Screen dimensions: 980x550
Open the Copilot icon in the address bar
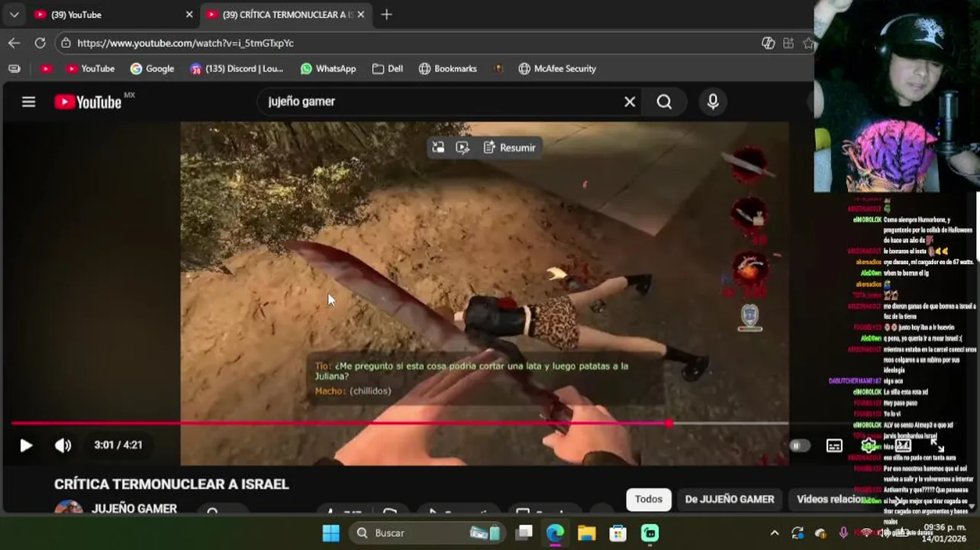point(769,43)
